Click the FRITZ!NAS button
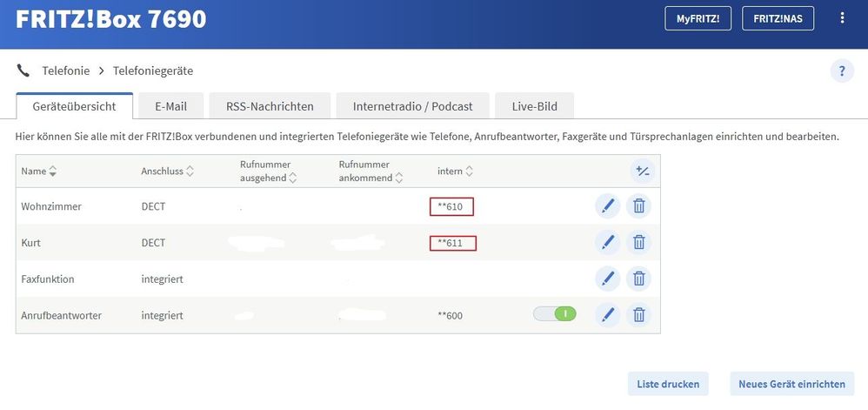 click(x=779, y=18)
